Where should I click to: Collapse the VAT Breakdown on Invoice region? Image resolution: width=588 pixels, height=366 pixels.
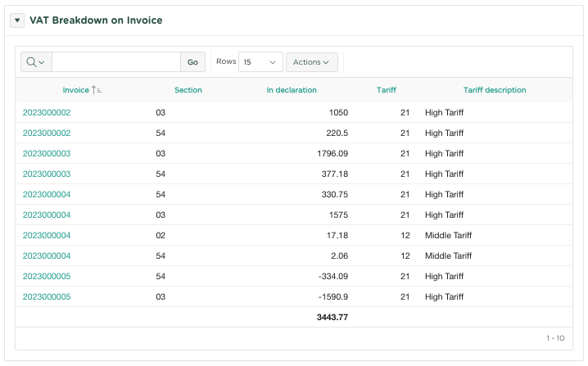click(17, 20)
